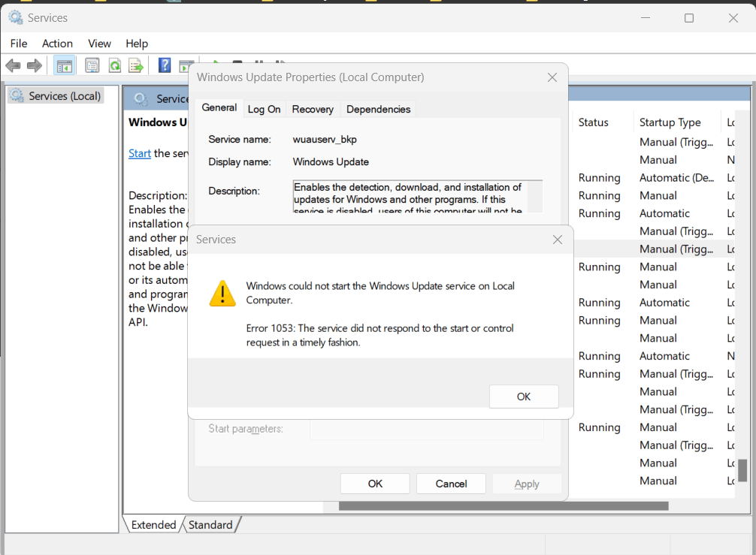Switch to the Log On tab
The width and height of the screenshot is (756, 555).
264,110
